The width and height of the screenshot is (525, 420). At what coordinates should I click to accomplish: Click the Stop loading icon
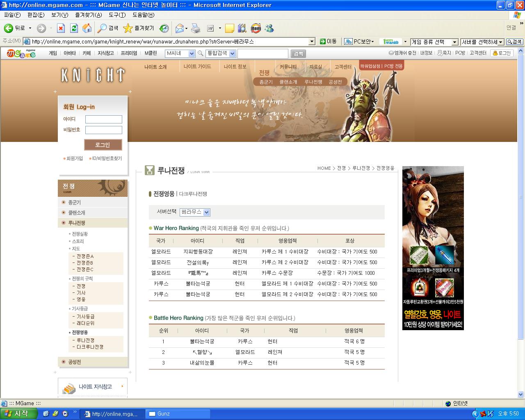point(61,28)
